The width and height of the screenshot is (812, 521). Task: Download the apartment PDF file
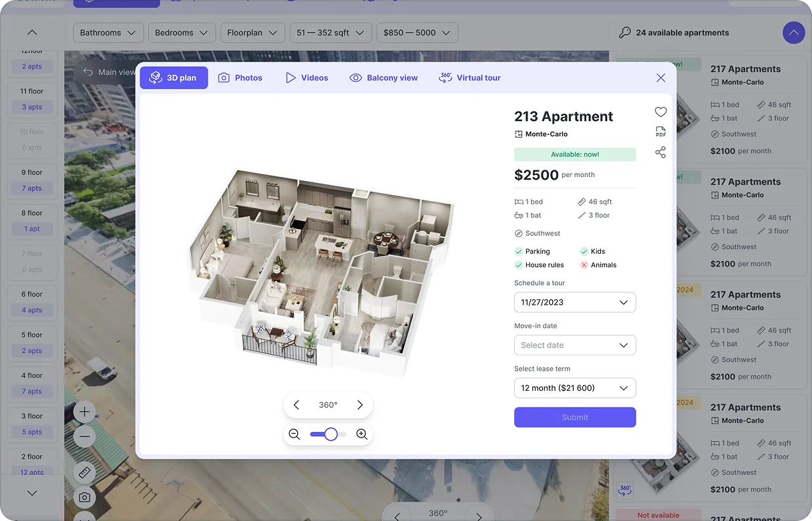[x=660, y=132]
